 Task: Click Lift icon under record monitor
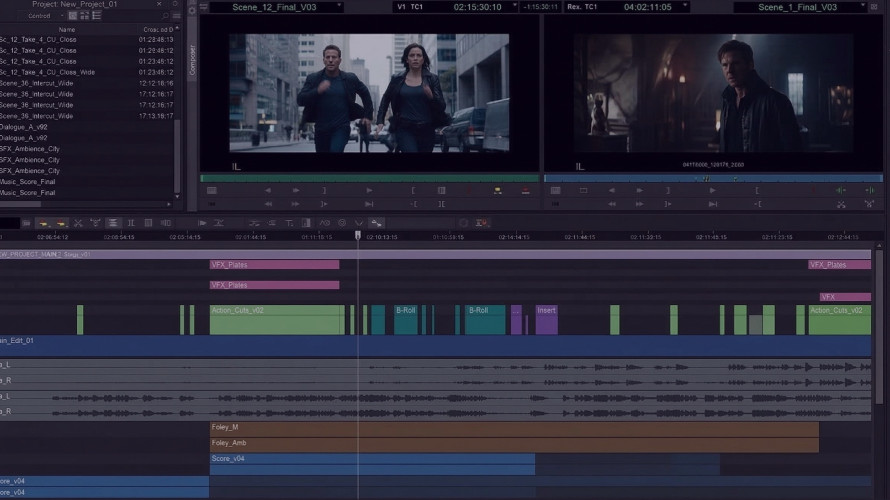point(841,204)
